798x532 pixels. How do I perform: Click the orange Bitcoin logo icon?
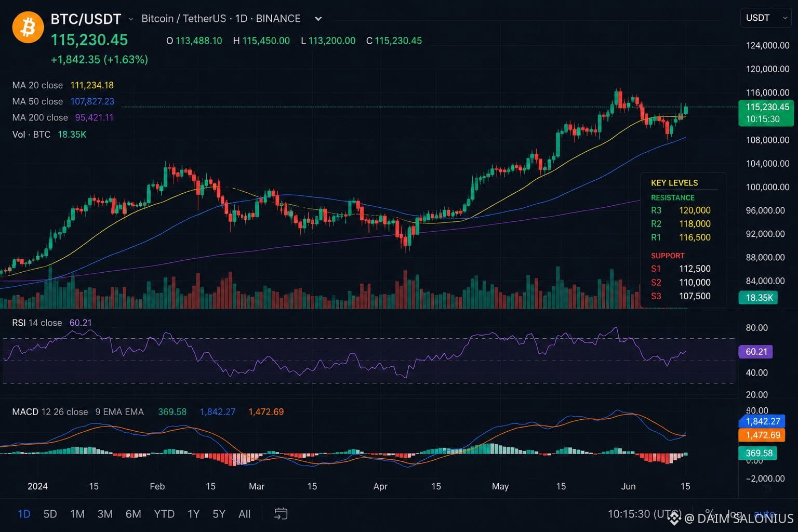pyautogui.click(x=28, y=27)
